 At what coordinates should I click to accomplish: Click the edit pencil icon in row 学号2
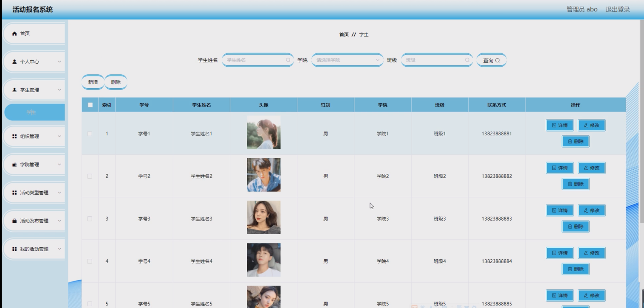click(x=586, y=168)
